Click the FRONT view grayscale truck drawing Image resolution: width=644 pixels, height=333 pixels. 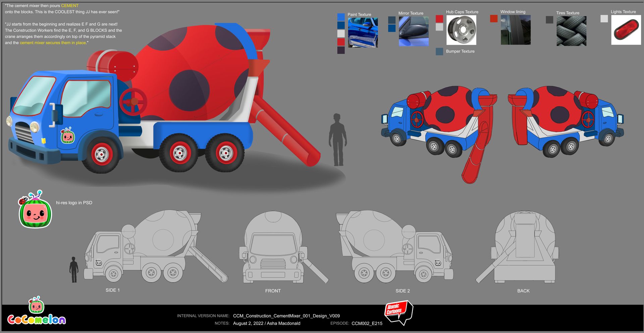[273, 250]
